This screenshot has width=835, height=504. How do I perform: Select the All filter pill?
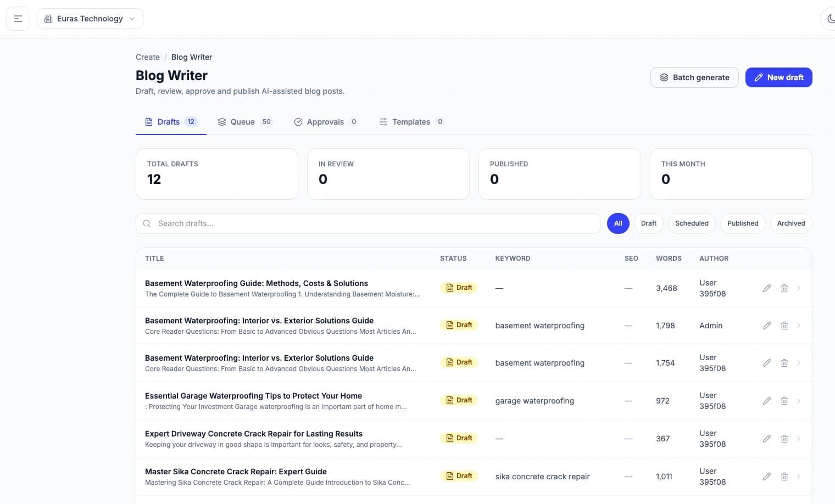tap(618, 223)
